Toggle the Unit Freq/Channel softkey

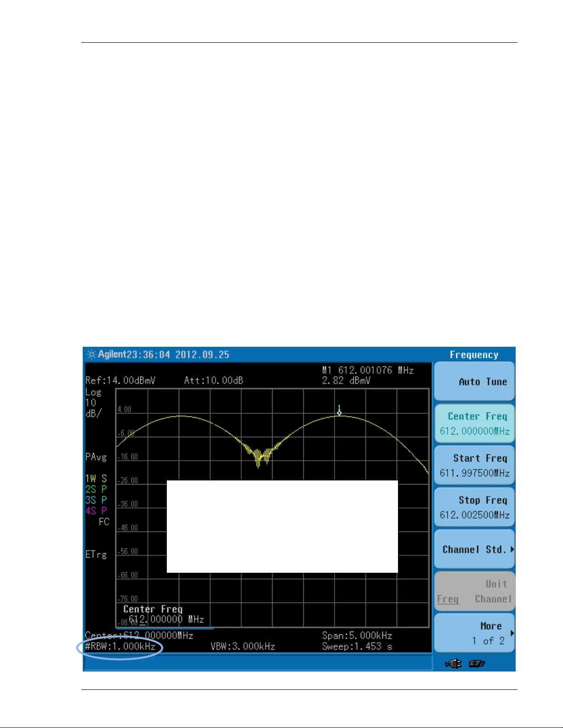coord(474,591)
